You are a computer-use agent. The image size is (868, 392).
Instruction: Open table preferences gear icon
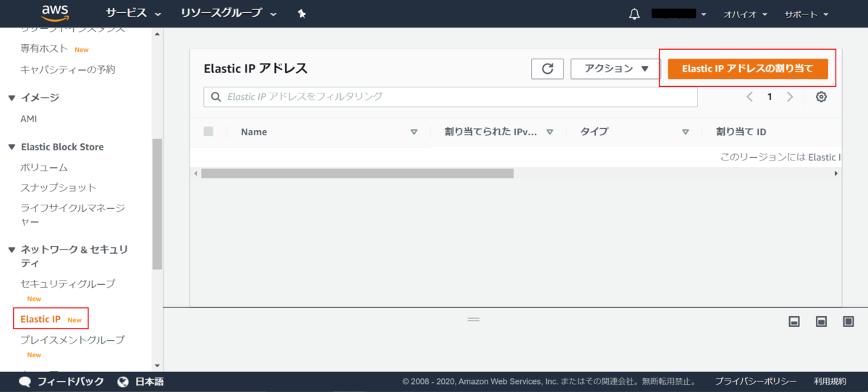821,97
